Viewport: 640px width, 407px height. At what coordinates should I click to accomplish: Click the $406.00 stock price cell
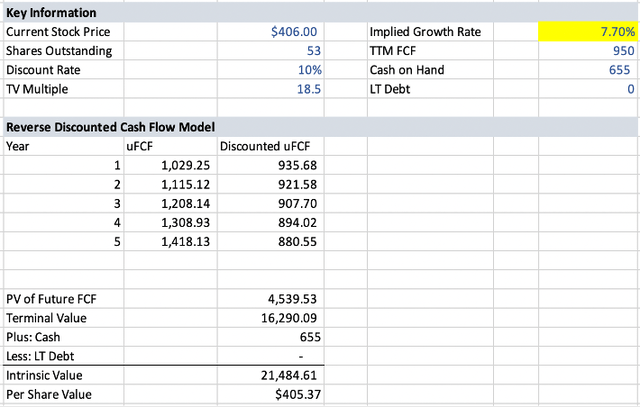pyautogui.click(x=293, y=32)
